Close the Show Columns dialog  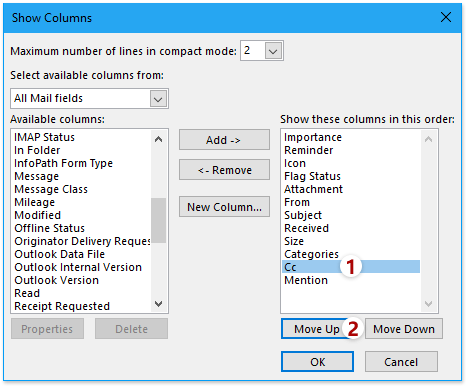click(x=446, y=17)
